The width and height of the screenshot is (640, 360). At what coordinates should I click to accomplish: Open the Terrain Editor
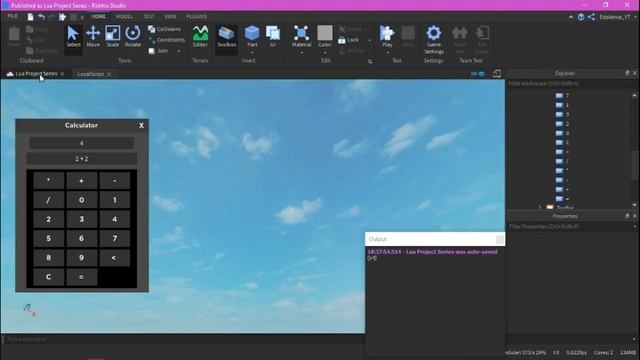[200, 37]
